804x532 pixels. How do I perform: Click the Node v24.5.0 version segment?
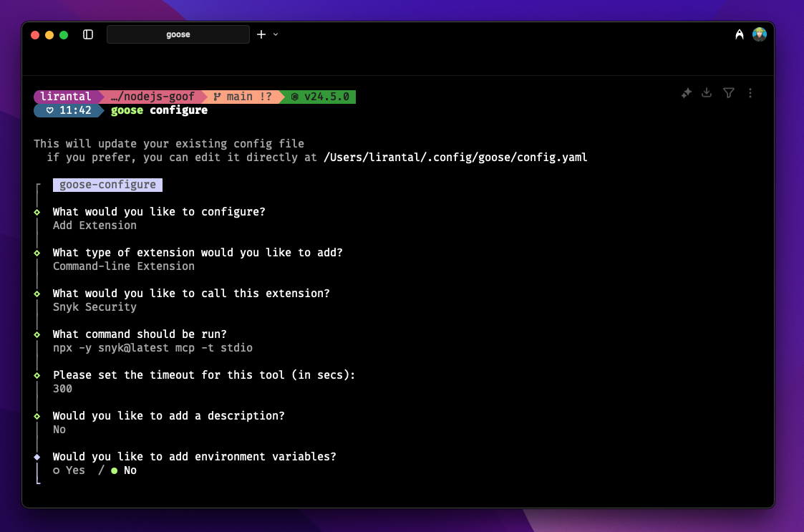click(321, 97)
